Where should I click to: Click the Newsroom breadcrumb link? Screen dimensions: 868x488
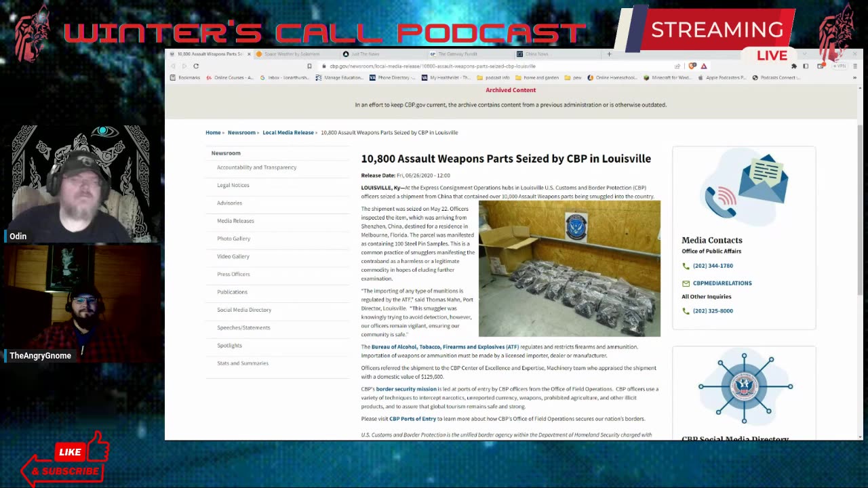(241, 132)
